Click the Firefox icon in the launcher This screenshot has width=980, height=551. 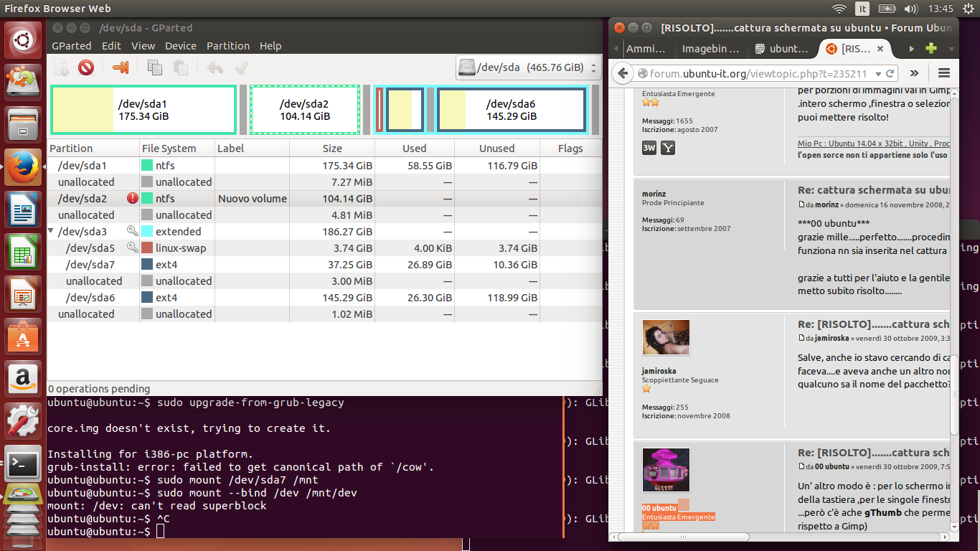(24, 167)
